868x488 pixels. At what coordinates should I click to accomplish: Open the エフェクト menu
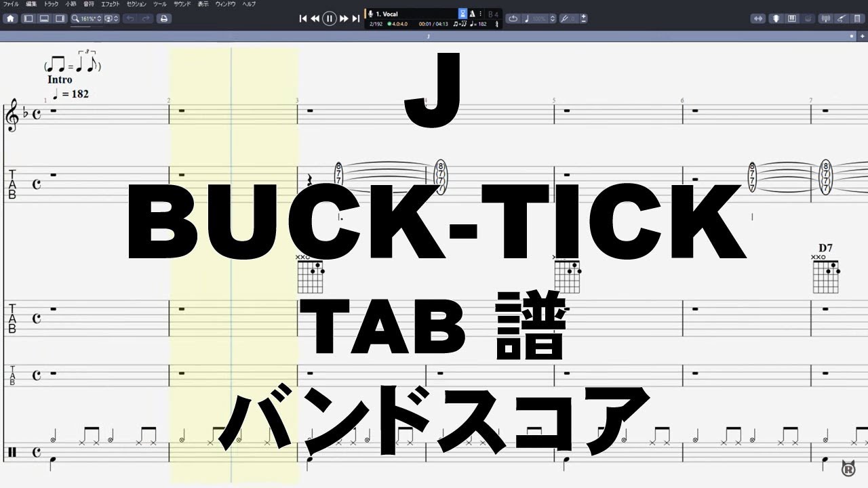point(110,4)
